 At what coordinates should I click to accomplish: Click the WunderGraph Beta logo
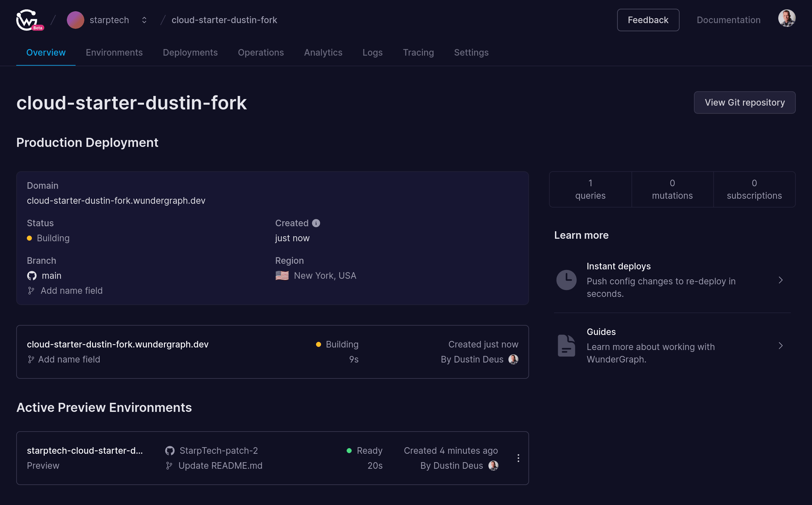[x=29, y=20]
